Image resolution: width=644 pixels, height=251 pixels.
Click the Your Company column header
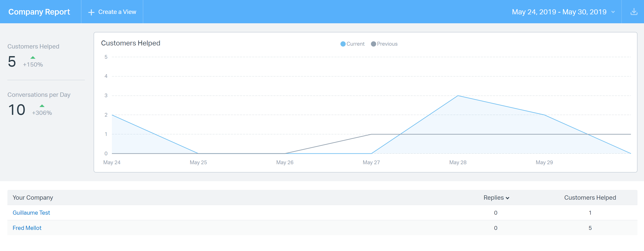[x=33, y=197]
